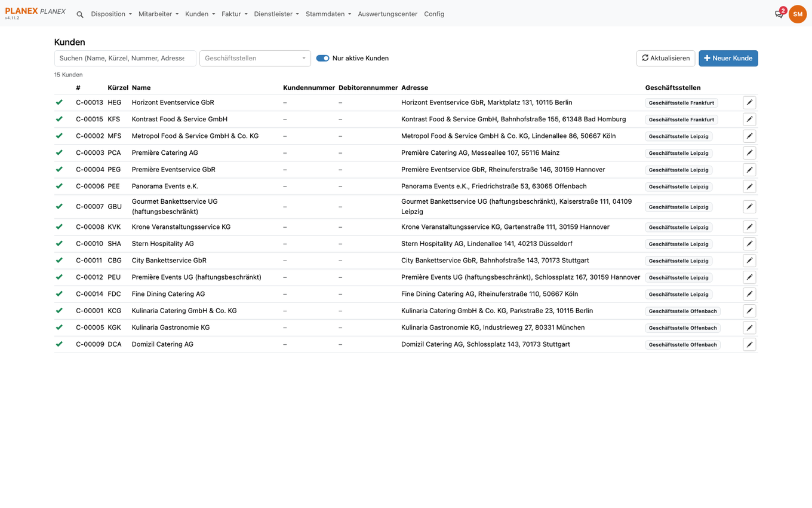Click the Kürzel 'KVK' cell
Screen dimensions: 812x508
pos(114,227)
